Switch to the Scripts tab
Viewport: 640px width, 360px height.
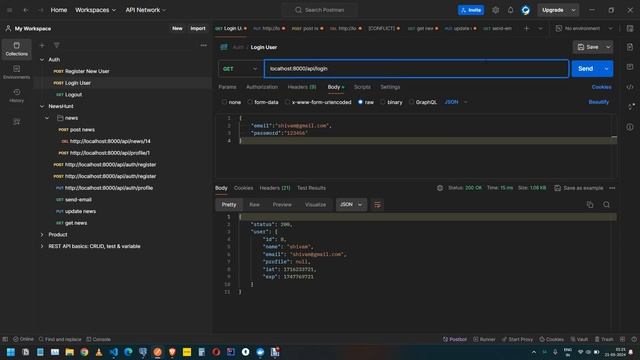(x=362, y=87)
